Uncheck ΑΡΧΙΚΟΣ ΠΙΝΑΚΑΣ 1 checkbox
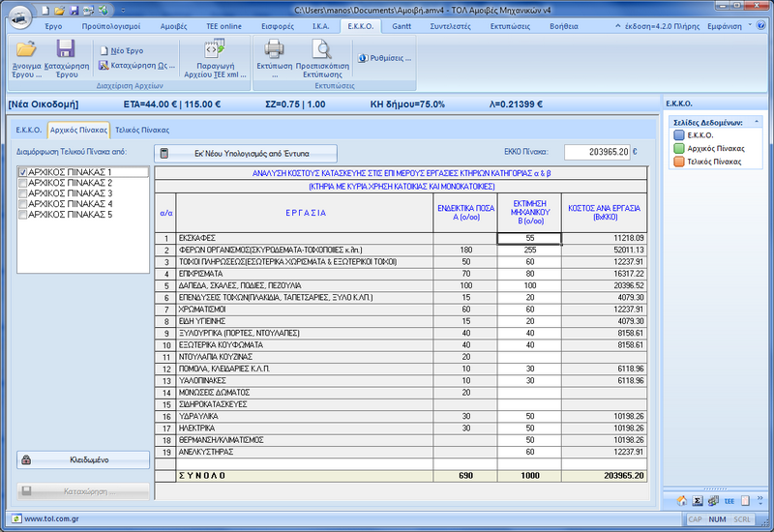This screenshot has height=532, width=774. [x=22, y=172]
